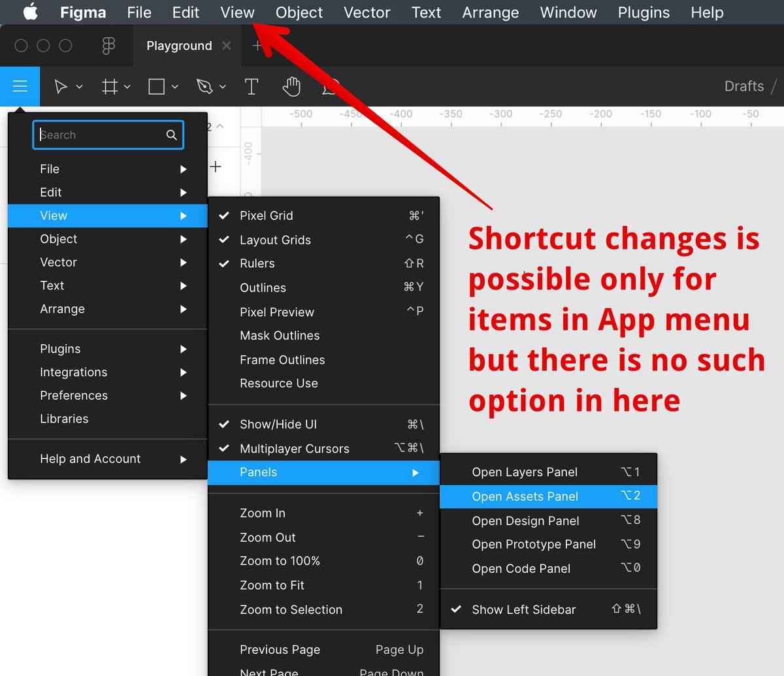The height and width of the screenshot is (676, 784).
Task: Expand Move tool options chevron
Action: pos(80,87)
